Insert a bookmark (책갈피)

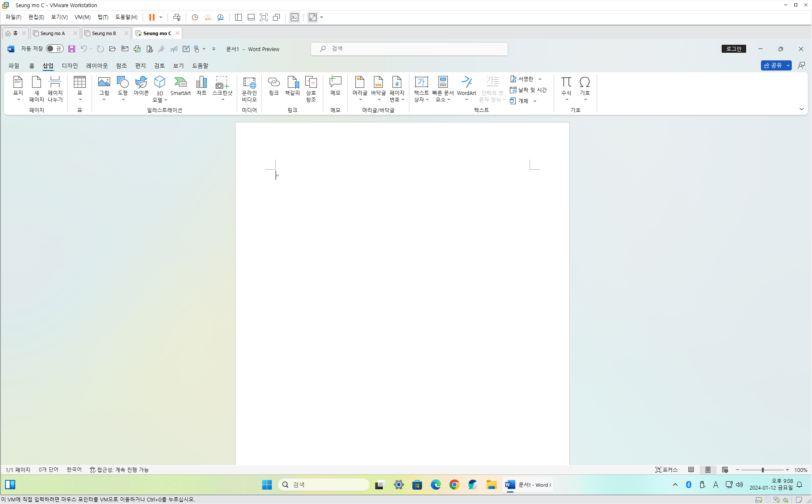tap(292, 86)
